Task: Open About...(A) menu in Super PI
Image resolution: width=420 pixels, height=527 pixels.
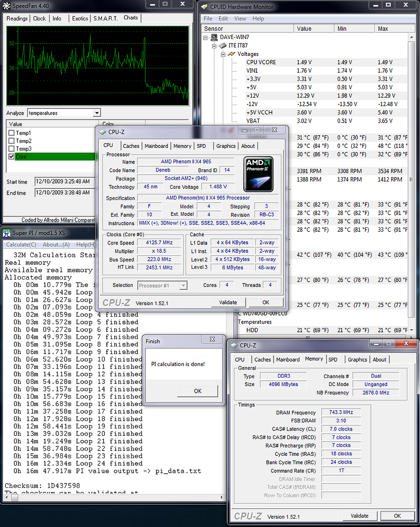Action: click(x=56, y=244)
